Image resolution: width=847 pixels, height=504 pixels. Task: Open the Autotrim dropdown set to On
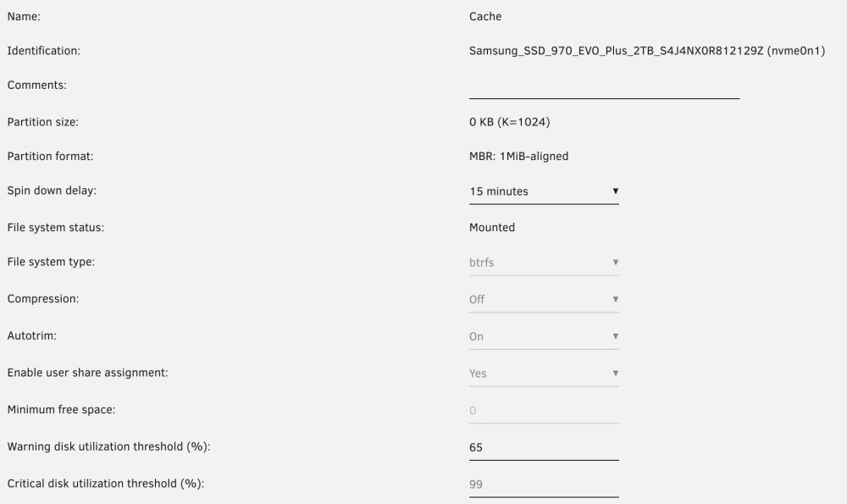click(x=544, y=336)
